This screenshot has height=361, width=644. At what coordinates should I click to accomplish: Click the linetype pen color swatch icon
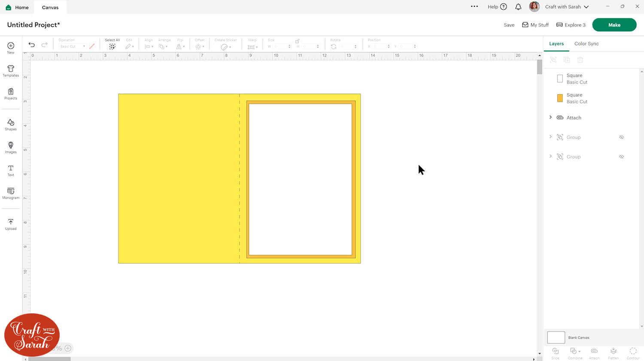point(92,46)
